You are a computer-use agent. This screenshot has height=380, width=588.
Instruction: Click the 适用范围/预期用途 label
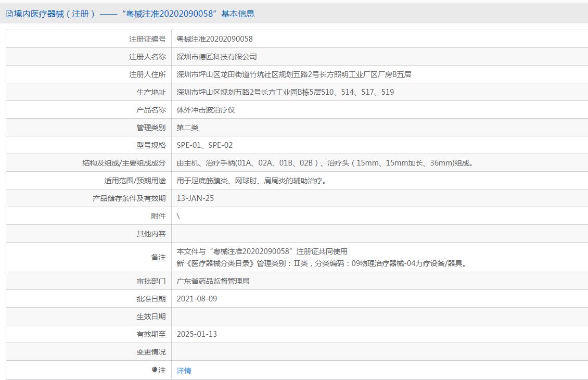(135, 181)
